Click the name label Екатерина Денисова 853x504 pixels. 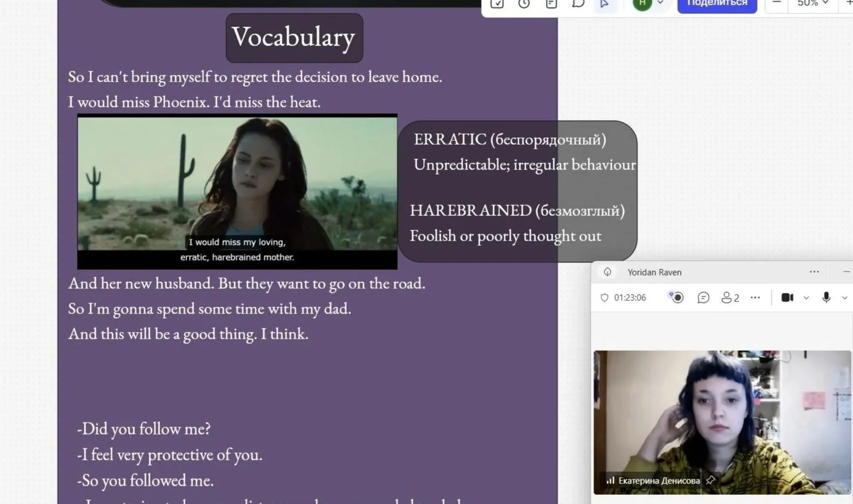pos(659,480)
